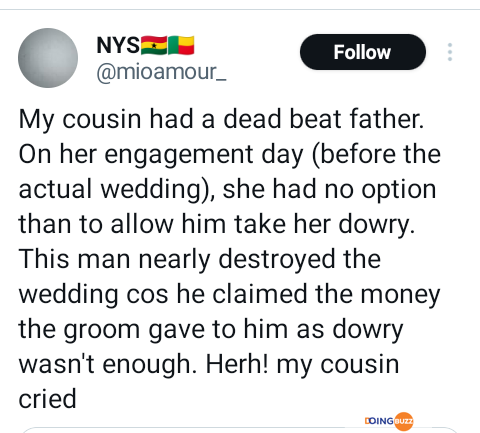This screenshot has width=480, height=433.
Task: Click the line "the groom gave to him as dowry"
Action: tap(211, 330)
